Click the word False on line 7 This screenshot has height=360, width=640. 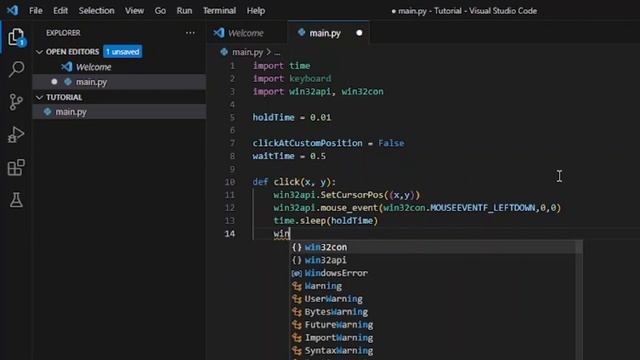tap(391, 143)
